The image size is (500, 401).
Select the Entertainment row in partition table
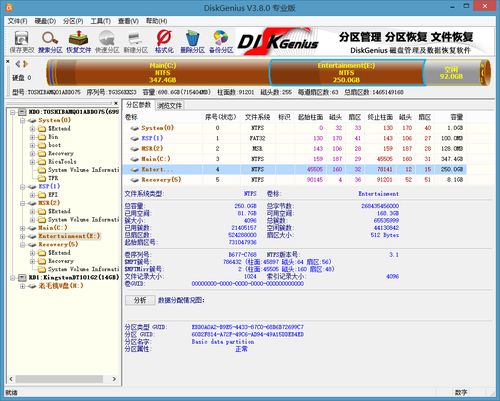pos(295,169)
